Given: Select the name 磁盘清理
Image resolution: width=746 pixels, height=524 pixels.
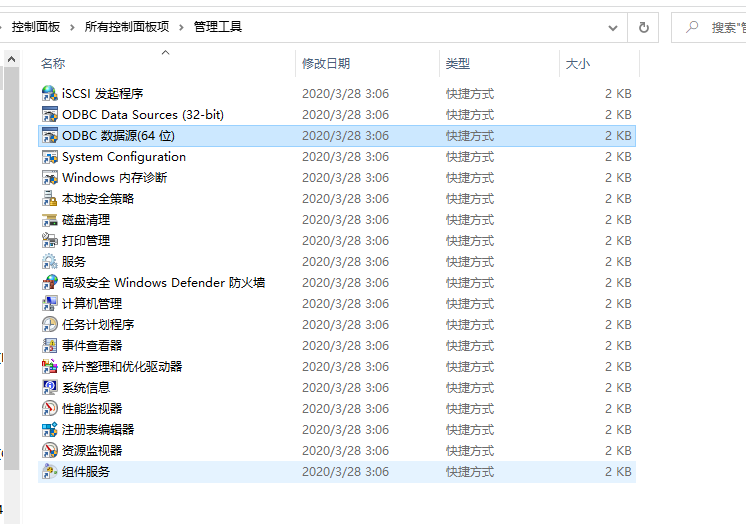Looking at the screenshot, I should click(86, 220).
